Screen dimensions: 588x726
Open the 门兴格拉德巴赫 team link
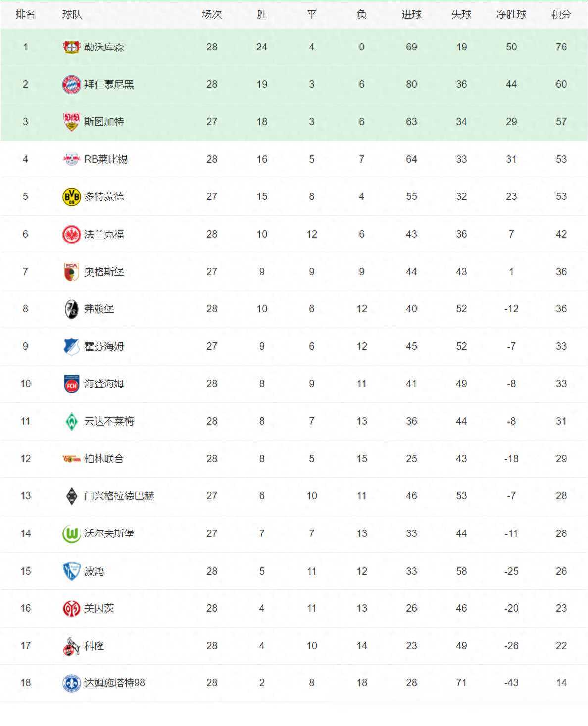click(x=119, y=496)
